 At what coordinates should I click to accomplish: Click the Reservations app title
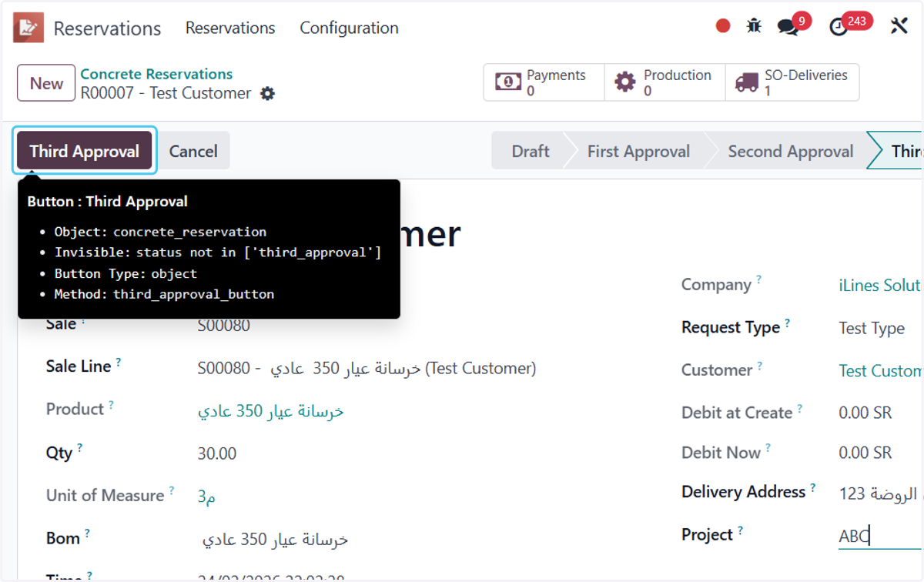[107, 28]
